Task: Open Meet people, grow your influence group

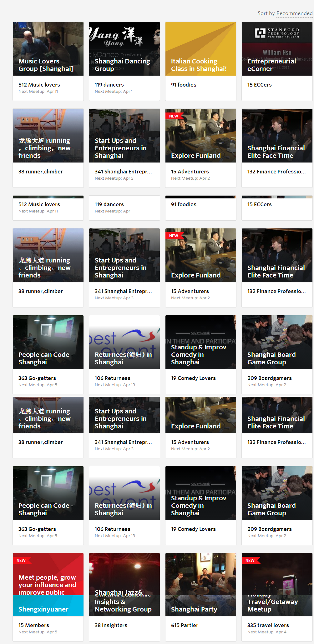Action: (x=47, y=585)
